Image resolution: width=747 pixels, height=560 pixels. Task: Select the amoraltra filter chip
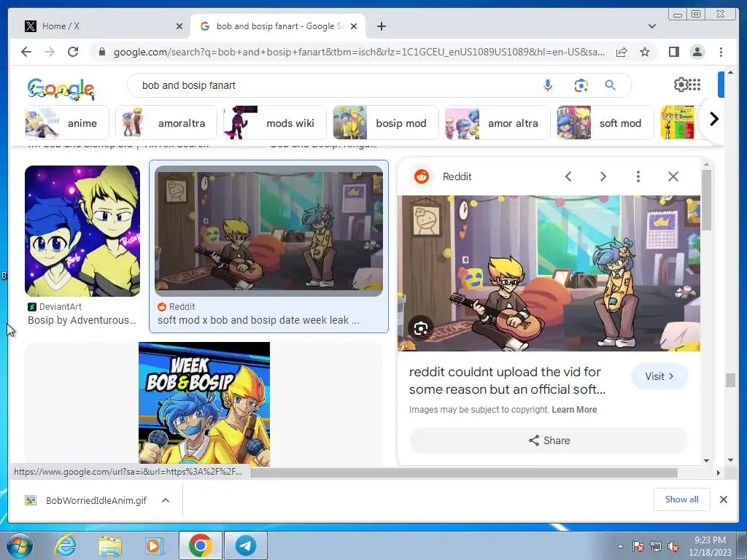[166, 122]
